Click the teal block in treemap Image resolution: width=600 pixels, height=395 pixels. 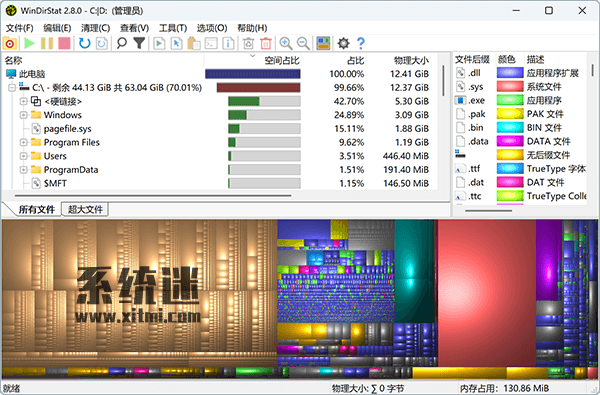413,270
